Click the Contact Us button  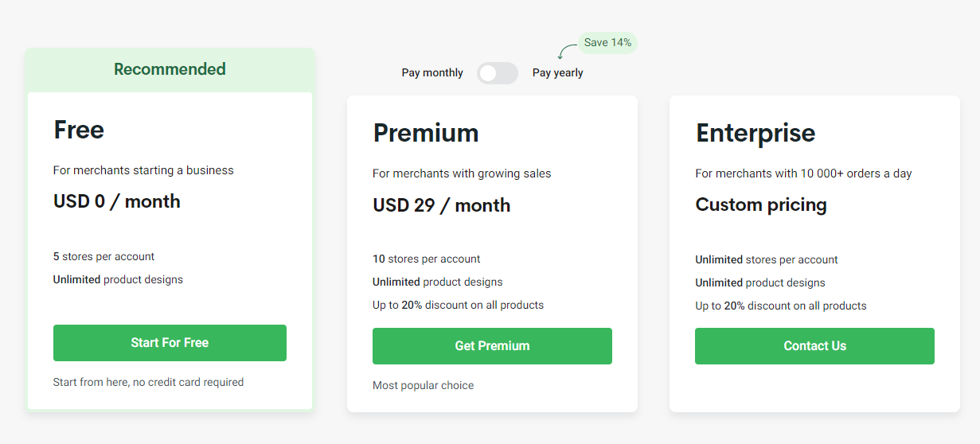point(814,346)
